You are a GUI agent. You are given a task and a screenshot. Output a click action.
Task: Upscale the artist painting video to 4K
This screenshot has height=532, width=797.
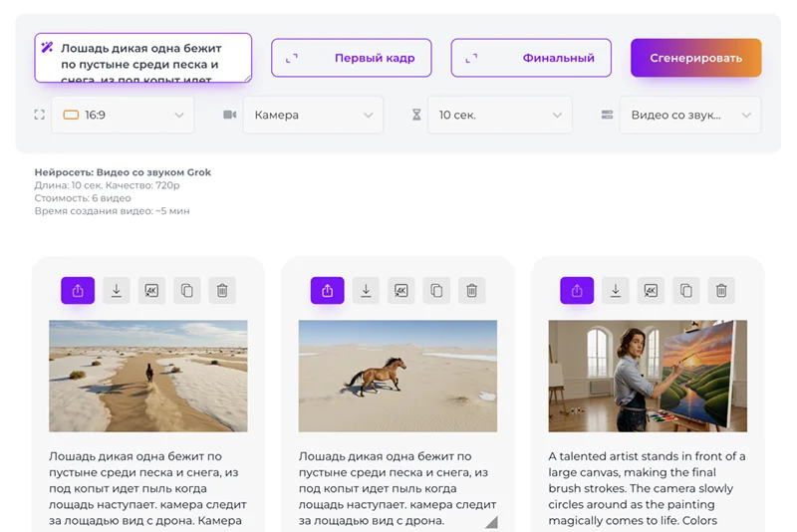pyautogui.click(x=651, y=291)
